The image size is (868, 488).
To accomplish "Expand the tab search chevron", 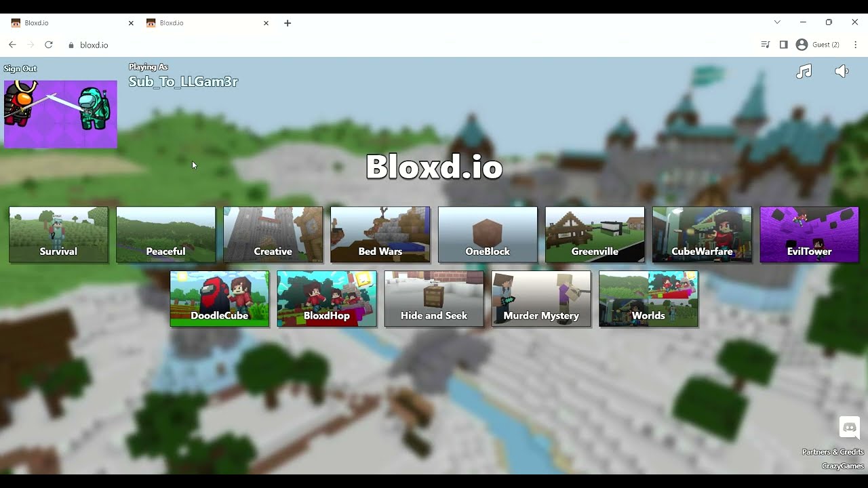I will (777, 22).
